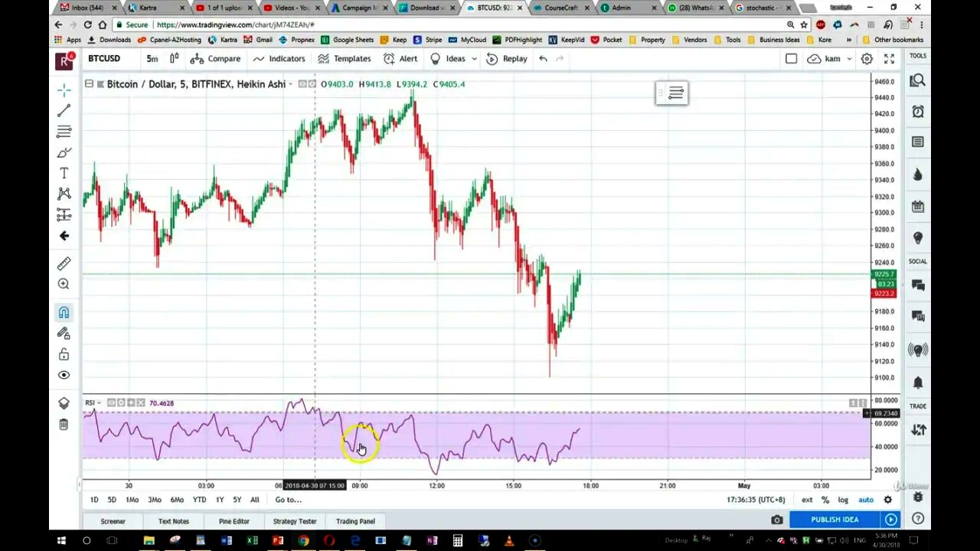Toggle lock all drawing tools
Screen dimensions: 980x551
point(64,354)
